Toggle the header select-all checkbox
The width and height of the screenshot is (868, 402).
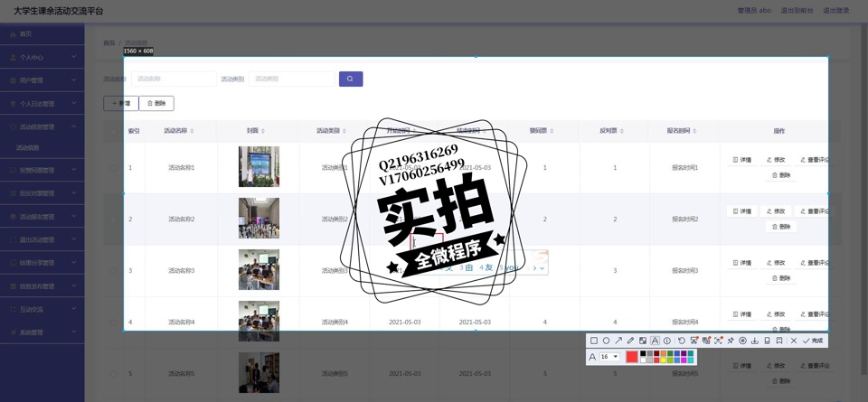114,131
